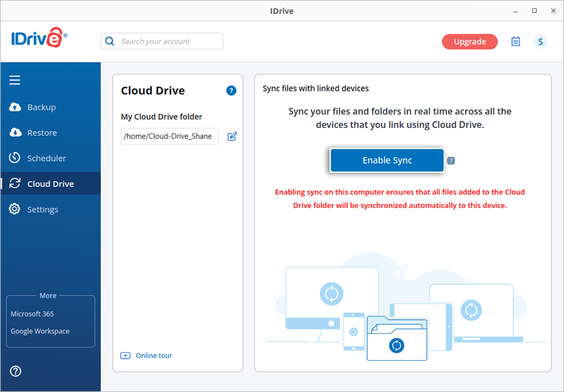This screenshot has height=392, width=564.
Task: Click the hamburger menu icon in sidebar
Action: pyautogui.click(x=15, y=80)
